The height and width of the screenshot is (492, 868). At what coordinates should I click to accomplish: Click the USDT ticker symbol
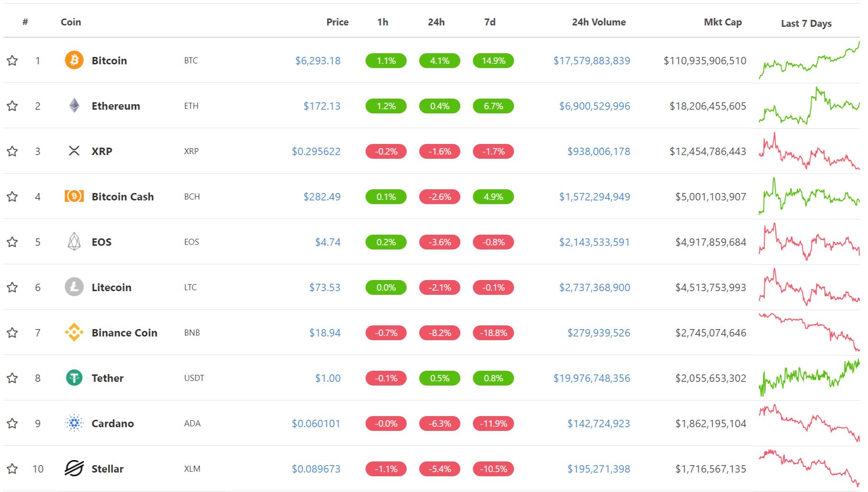click(x=194, y=378)
